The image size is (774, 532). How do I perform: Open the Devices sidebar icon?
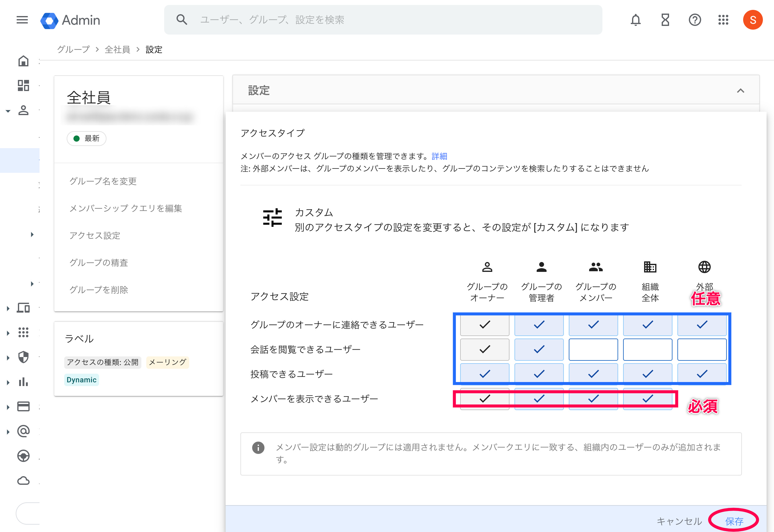(23, 308)
